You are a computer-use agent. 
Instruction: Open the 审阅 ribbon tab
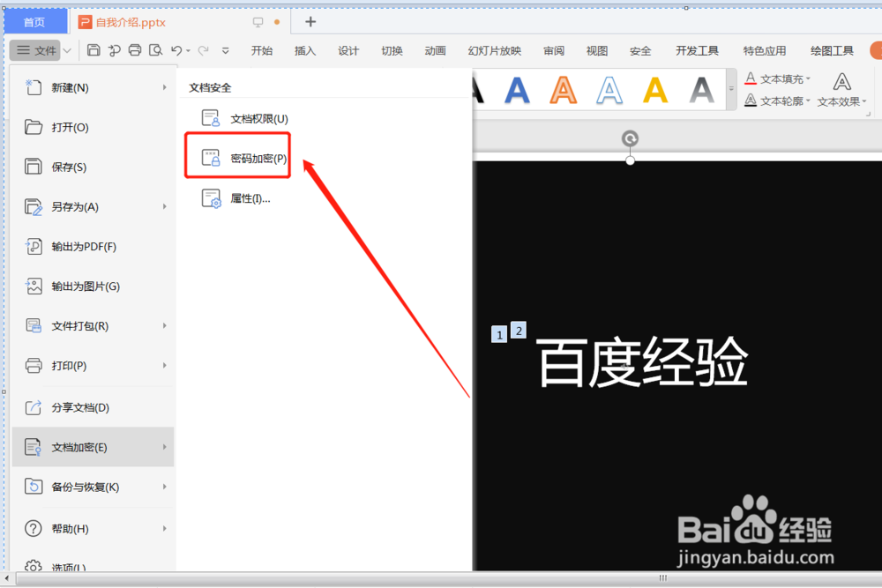pyautogui.click(x=554, y=50)
